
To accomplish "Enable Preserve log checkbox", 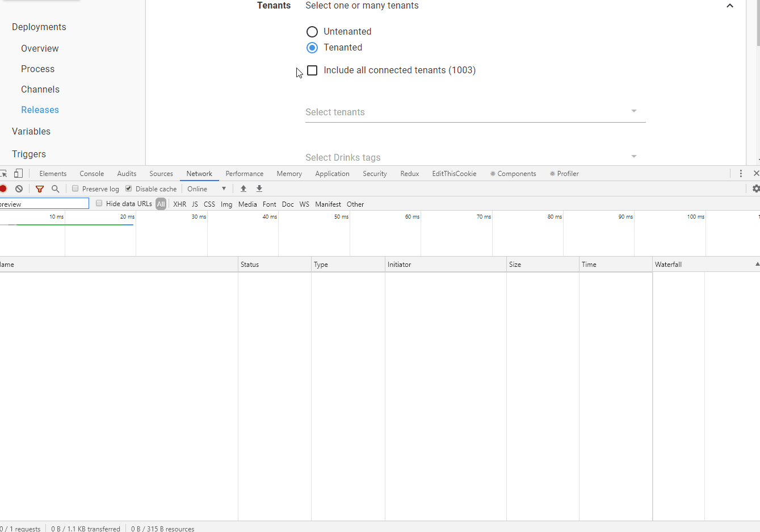I will [x=75, y=188].
